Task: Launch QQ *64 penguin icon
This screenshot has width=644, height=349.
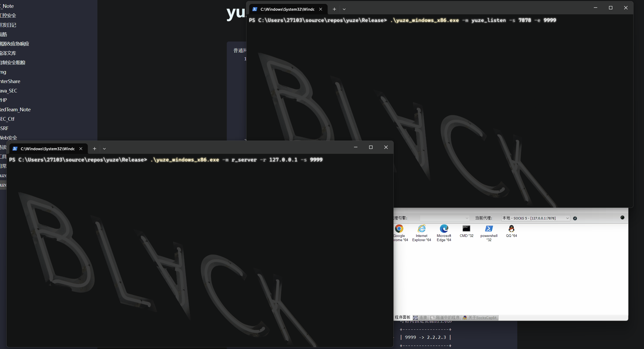Action: [x=511, y=231]
